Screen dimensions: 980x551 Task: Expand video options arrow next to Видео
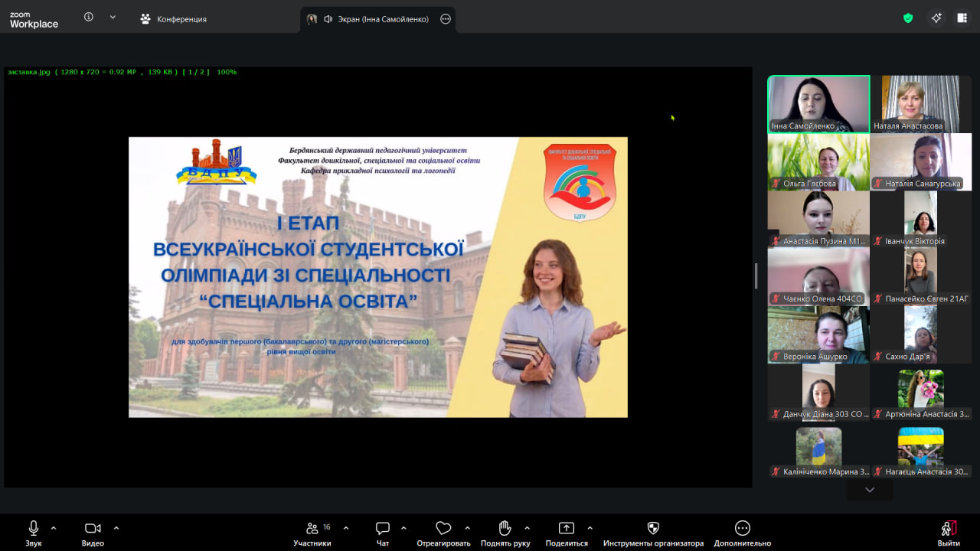pyautogui.click(x=116, y=528)
